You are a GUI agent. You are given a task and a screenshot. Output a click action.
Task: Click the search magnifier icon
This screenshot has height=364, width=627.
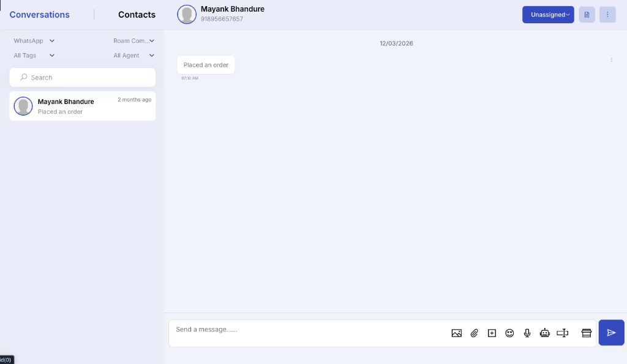pyautogui.click(x=24, y=76)
